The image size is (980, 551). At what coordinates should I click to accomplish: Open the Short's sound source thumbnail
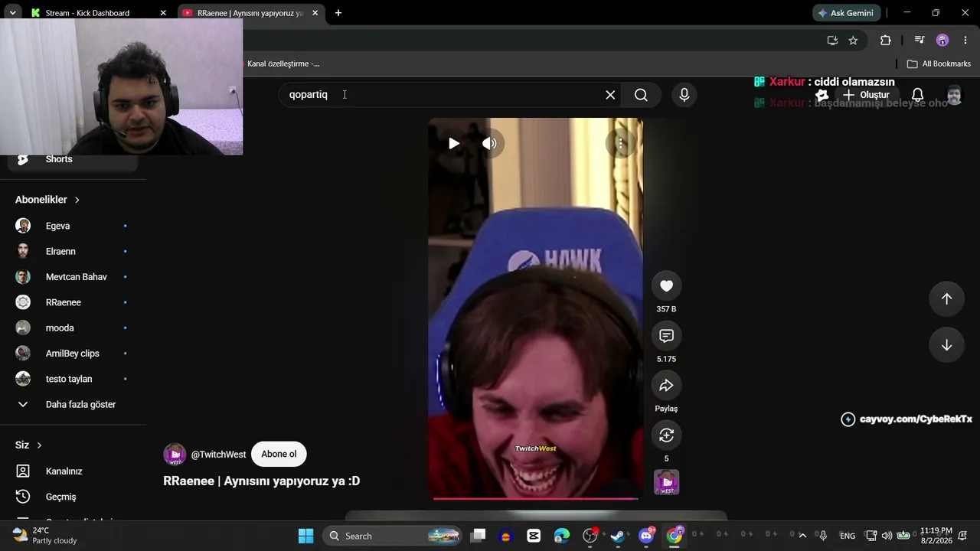(x=666, y=483)
